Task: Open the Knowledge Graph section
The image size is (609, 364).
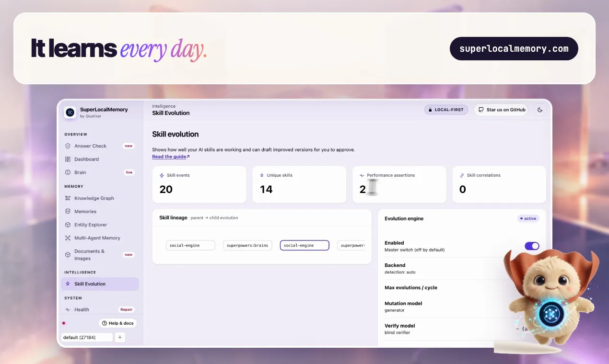Action: click(x=100, y=198)
